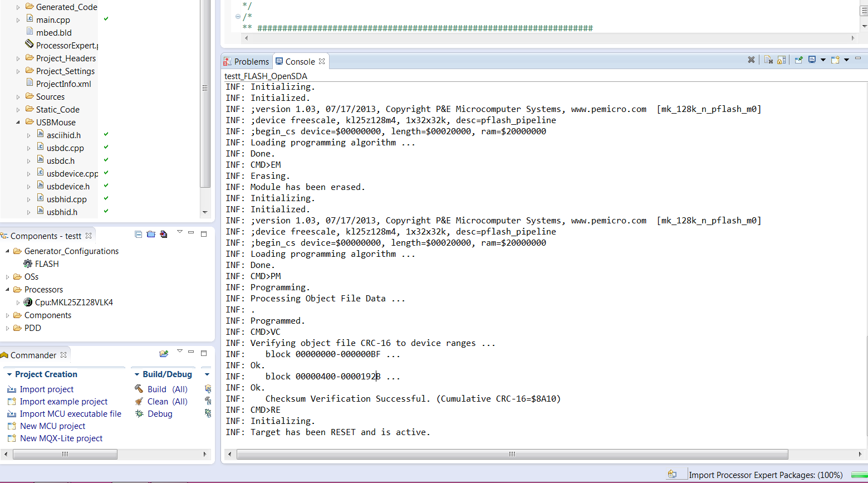Collapse the Project Creation section
Screen dimensions: 868x483
pos(9,374)
